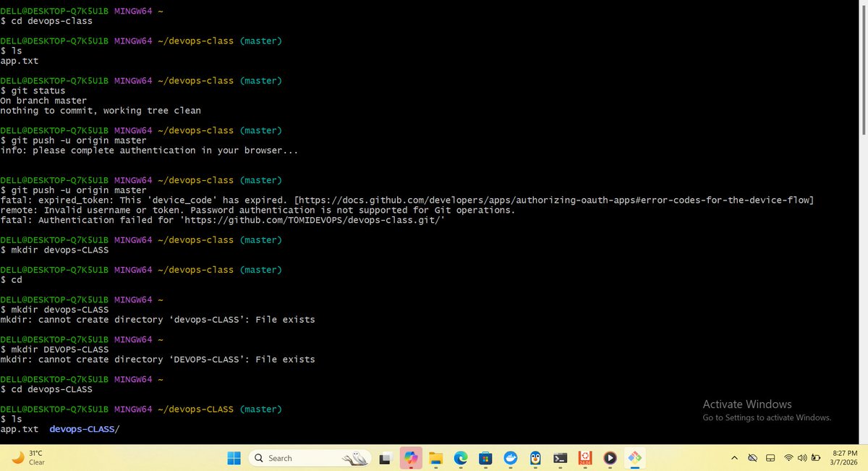Open the weather widget showing 31°C Clear
868x471 pixels.
(x=29, y=458)
